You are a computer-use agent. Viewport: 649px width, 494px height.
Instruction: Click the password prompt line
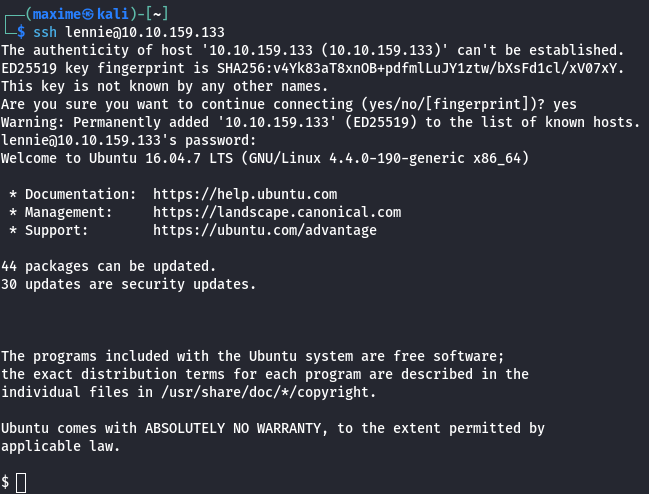point(129,140)
